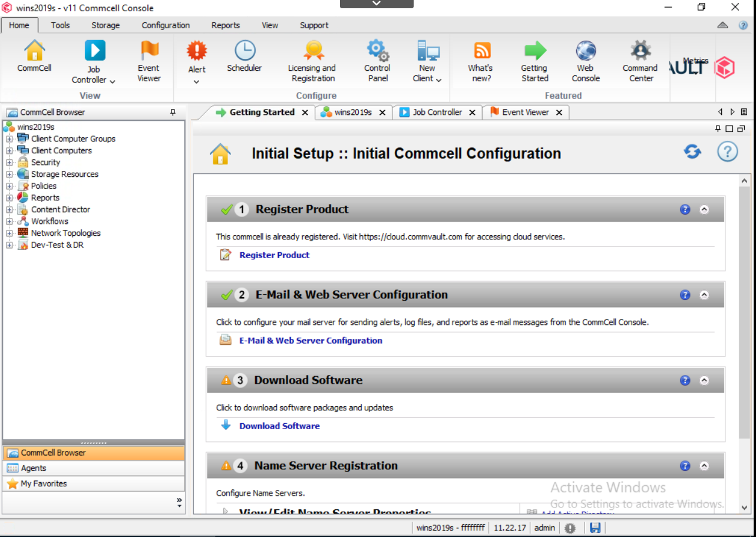Open the Tools ribbon tab

(60, 25)
